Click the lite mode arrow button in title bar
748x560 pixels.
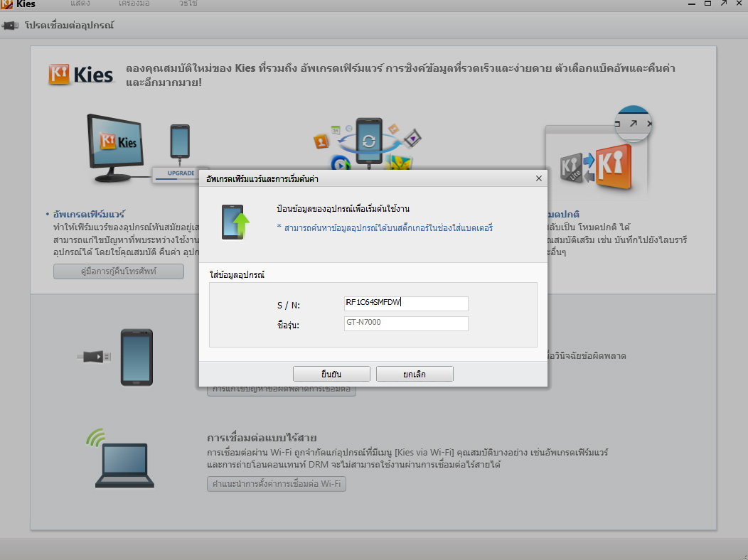(x=724, y=4)
